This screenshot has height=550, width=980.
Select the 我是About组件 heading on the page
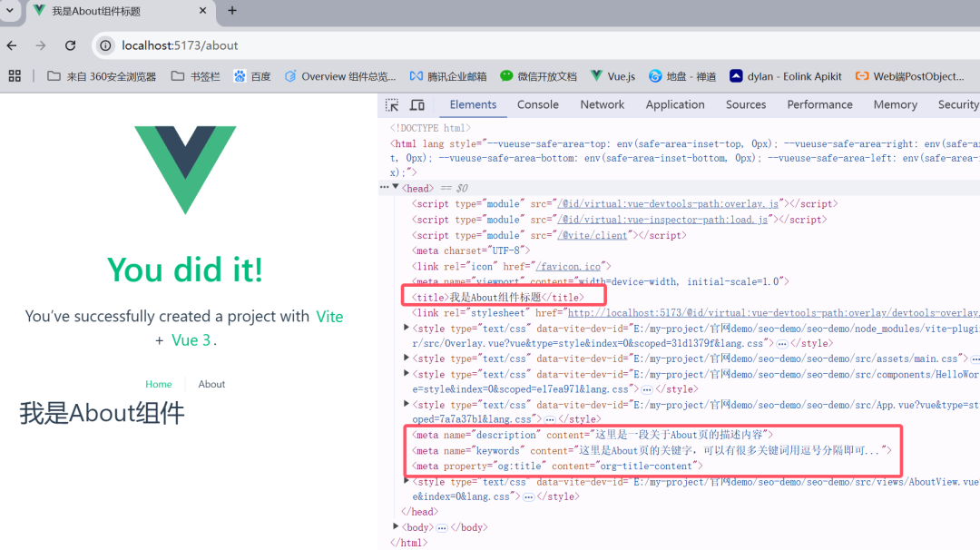pyautogui.click(x=102, y=413)
